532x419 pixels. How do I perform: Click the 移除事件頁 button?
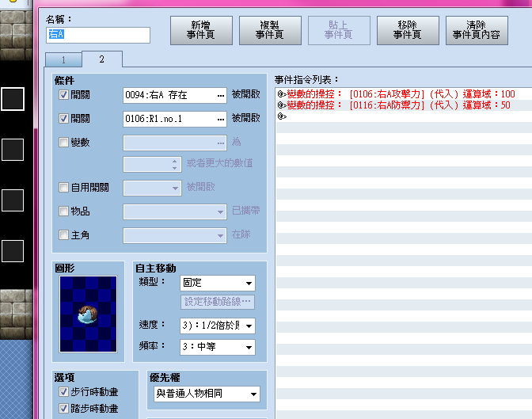pyautogui.click(x=408, y=30)
